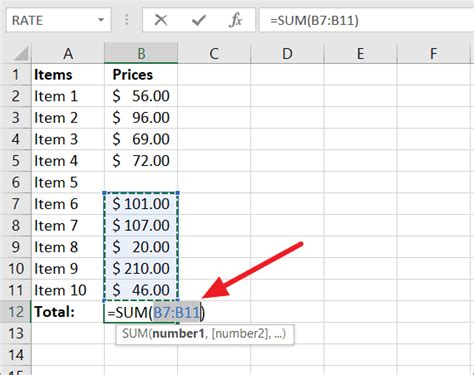
Task: Click the SUM function name in tooltip
Action: click(x=135, y=334)
